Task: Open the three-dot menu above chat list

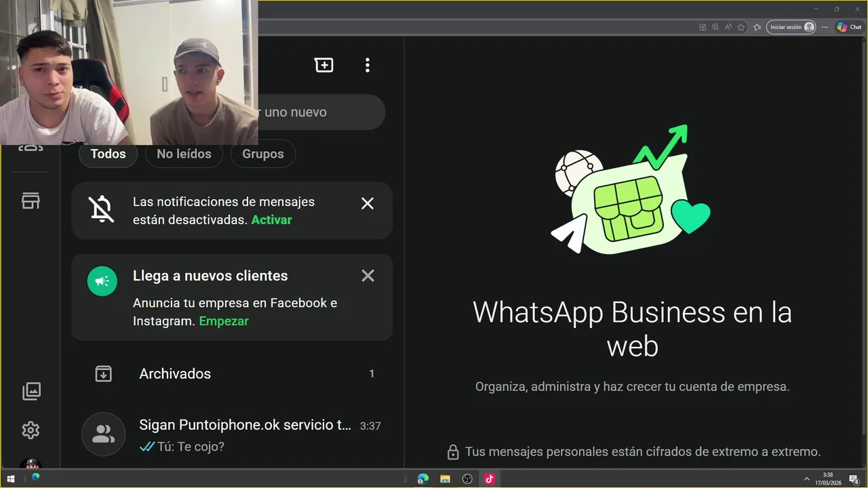Action: [368, 65]
